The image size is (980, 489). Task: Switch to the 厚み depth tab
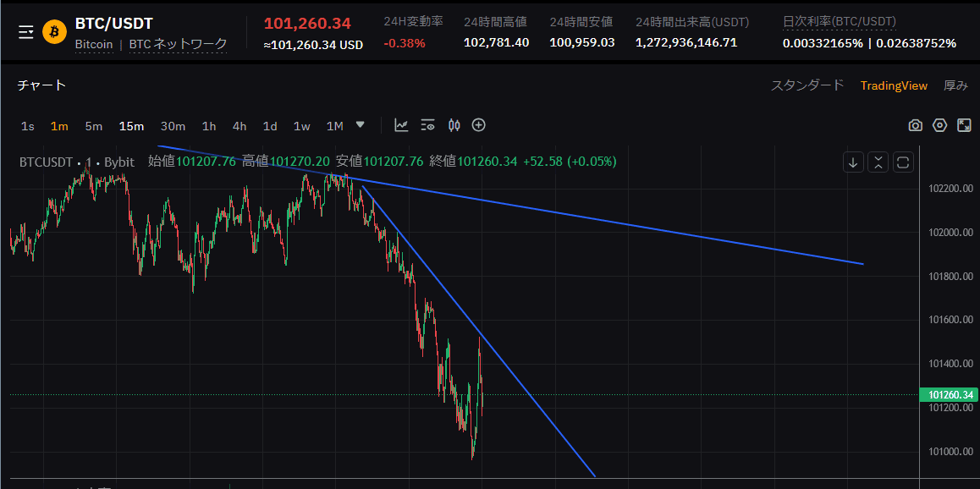955,85
